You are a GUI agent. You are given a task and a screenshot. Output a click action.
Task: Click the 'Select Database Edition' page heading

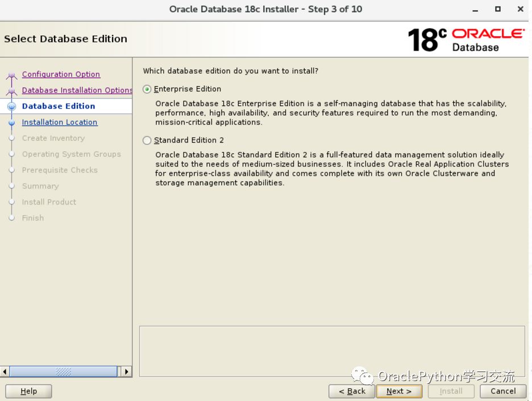[x=65, y=39]
